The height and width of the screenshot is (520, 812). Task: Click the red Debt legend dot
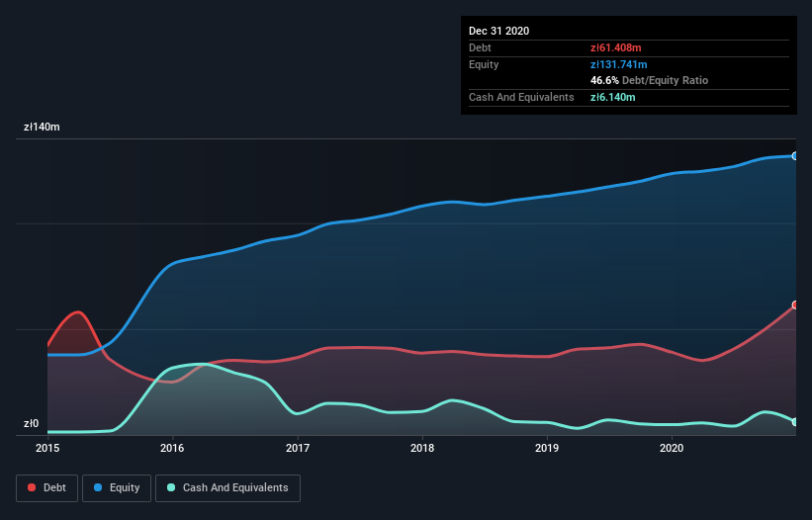[x=32, y=487]
